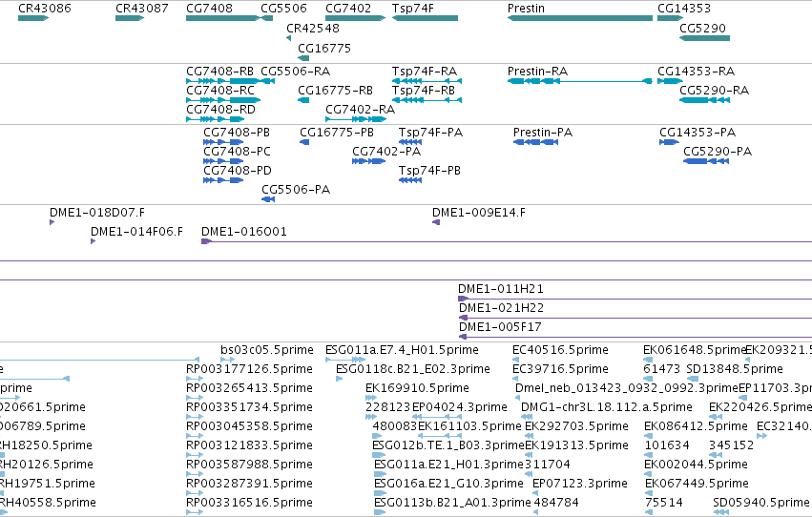The image size is (812, 517).
Task: Select EST RP003045358.5prime
Action: pyautogui.click(x=195, y=436)
